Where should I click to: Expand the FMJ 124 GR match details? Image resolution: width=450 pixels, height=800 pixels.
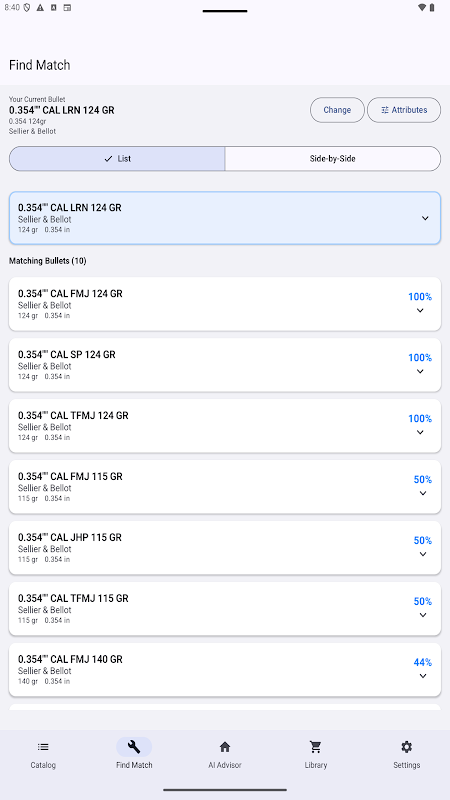point(420,310)
